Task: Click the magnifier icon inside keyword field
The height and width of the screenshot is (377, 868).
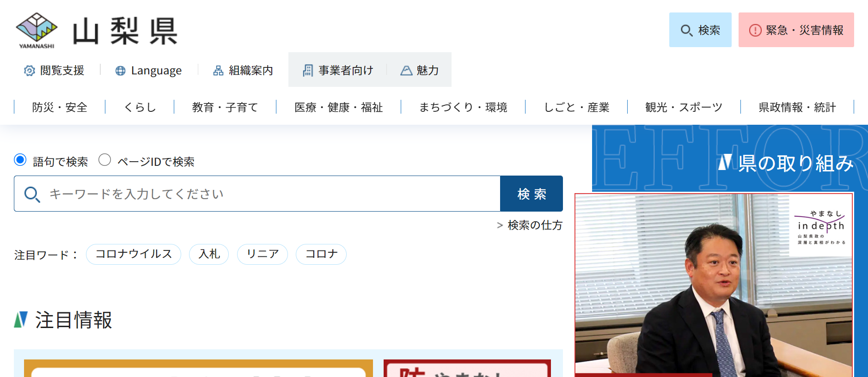Action: [32, 195]
